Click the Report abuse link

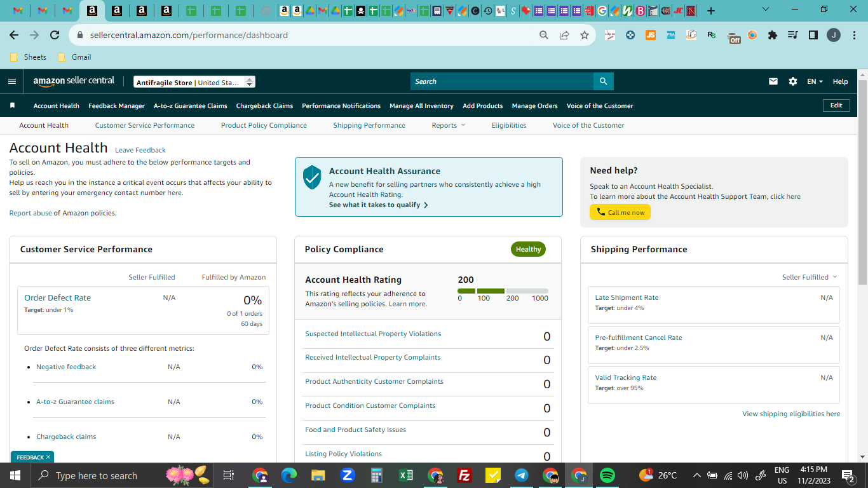[31, 213]
